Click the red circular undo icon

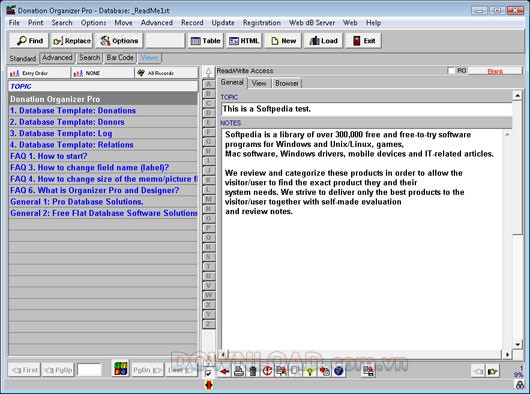pos(267,371)
